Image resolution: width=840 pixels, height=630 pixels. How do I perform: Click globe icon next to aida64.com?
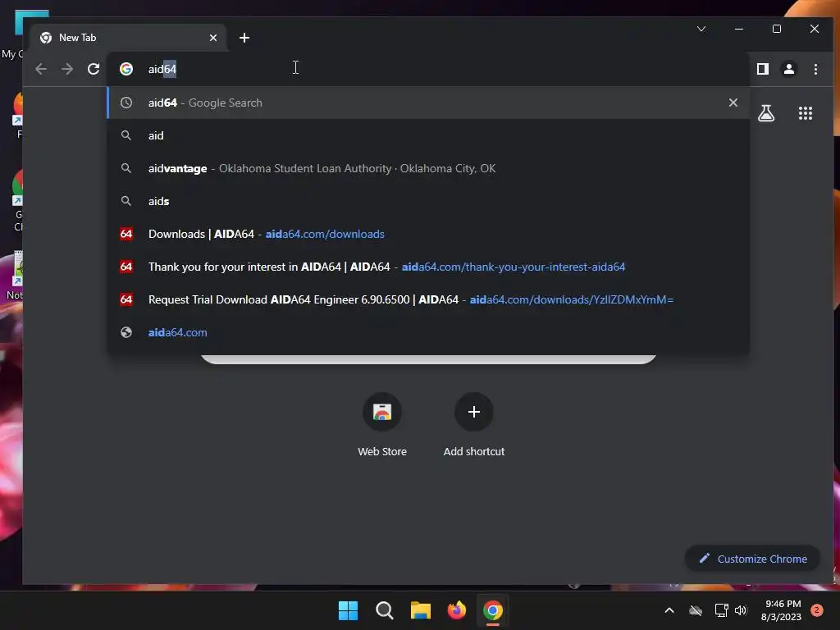click(x=126, y=332)
